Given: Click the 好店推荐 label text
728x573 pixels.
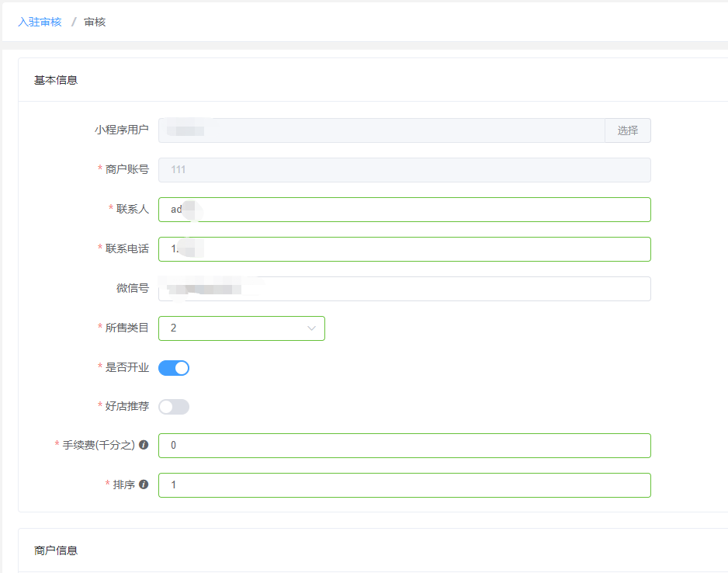Looking at the screenshot, I should pyautogui.click(x=127, y=406).
